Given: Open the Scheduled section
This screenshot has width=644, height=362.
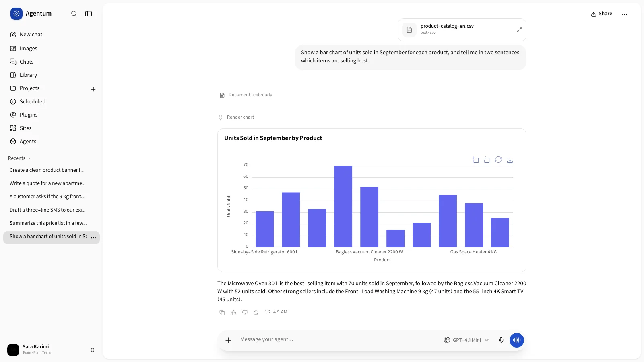Looking at the screenshot, I should [52, 101].
